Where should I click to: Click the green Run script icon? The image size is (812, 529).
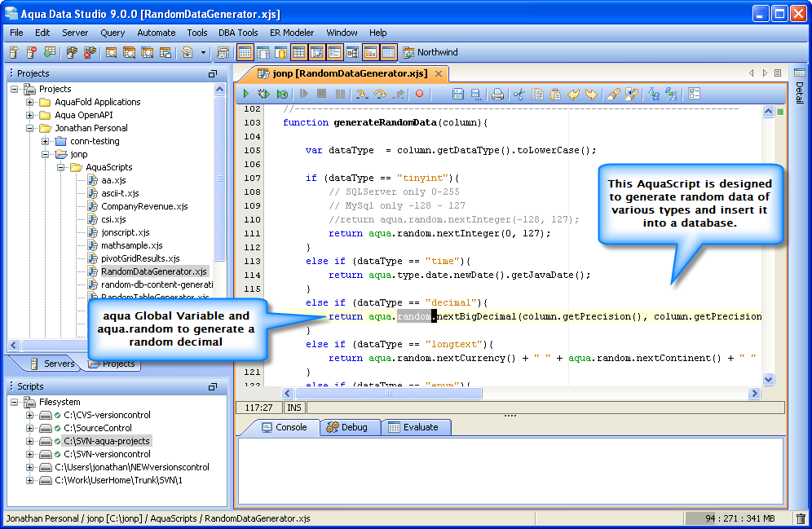[245, 95]
